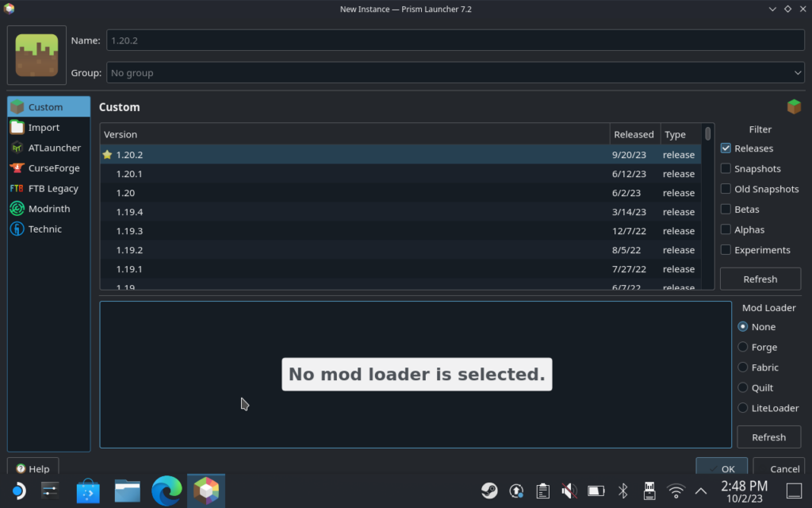
Task: Open Steam tray icon
Action: coord(489,491)
